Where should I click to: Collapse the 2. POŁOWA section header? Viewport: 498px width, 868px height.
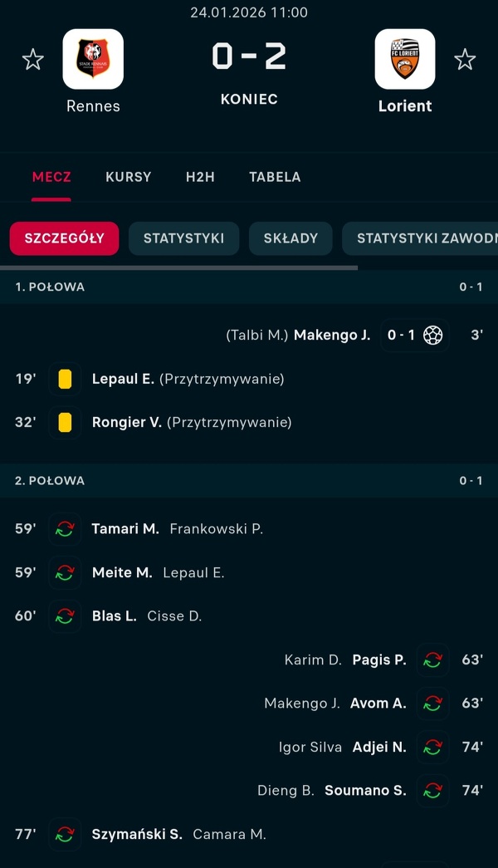pos(249,480)
